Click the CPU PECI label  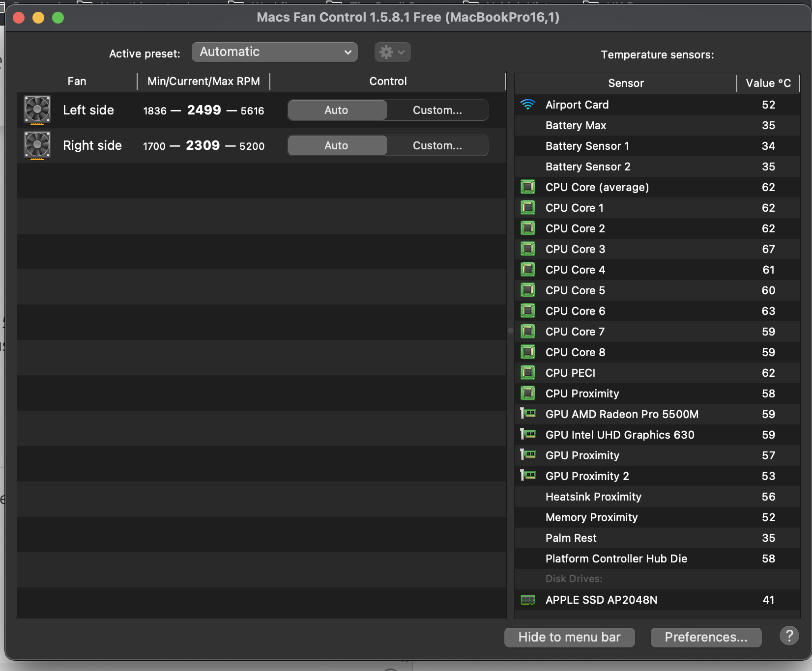[570, 373]
